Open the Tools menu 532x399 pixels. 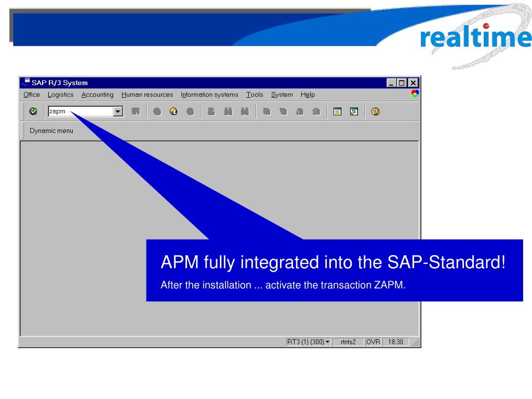(x=255, y=95)
